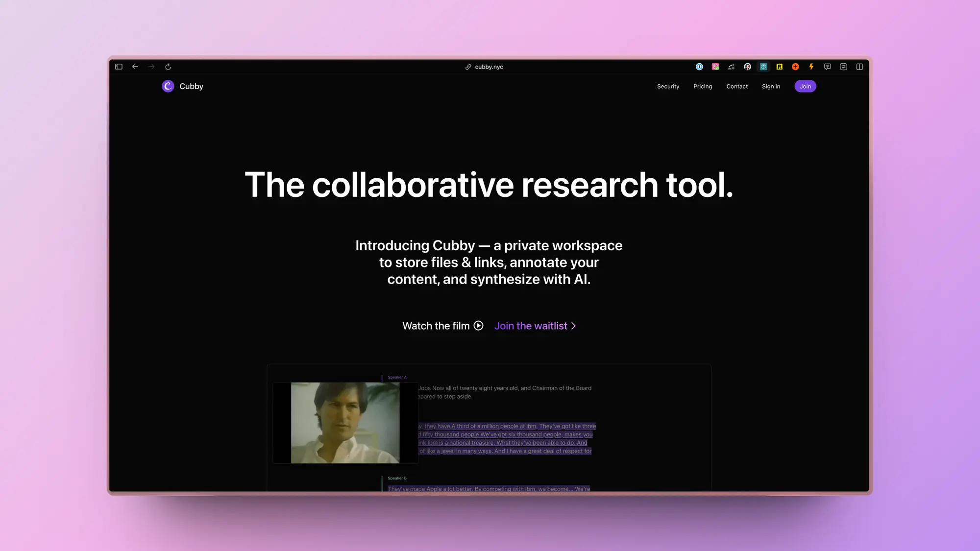Go forward with the right arrow
The image size is (980, 551).
[151, 67]
